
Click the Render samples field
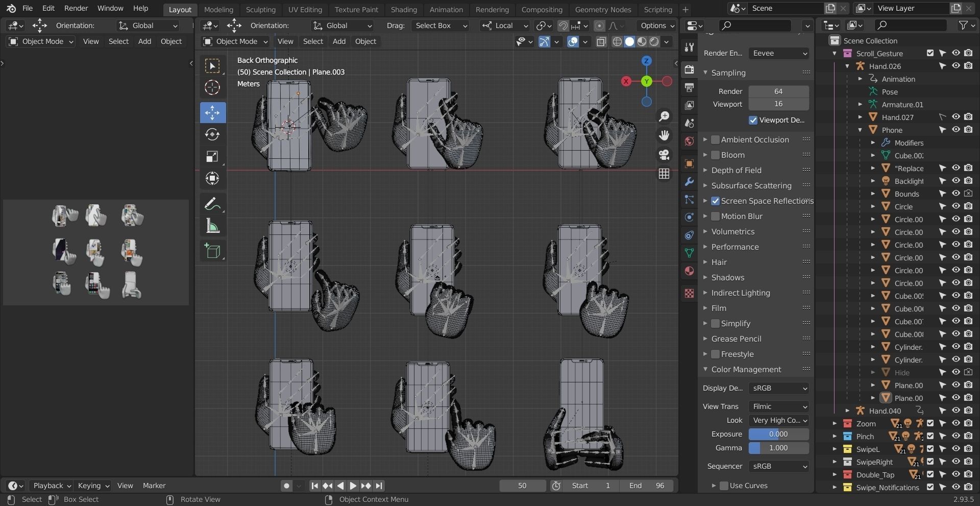[x=779, y=91]
